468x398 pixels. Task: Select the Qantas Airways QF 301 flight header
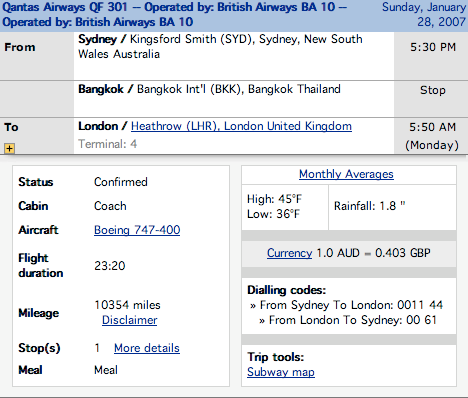[x=174, y=15]
